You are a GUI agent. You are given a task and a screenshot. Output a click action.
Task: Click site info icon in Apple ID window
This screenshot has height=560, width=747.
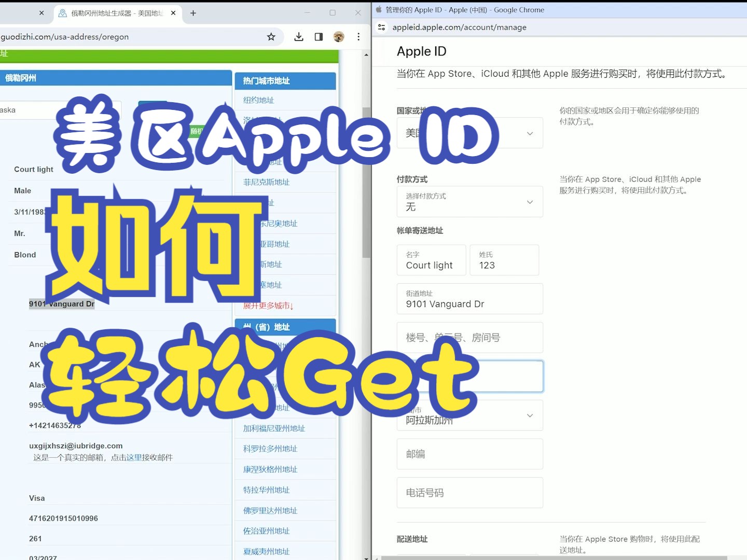point(382,27)
